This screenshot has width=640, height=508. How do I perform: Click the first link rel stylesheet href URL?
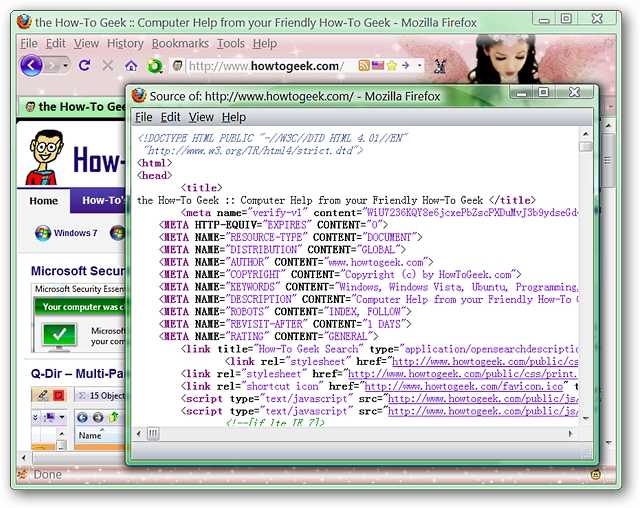click(x=485, y=362)
